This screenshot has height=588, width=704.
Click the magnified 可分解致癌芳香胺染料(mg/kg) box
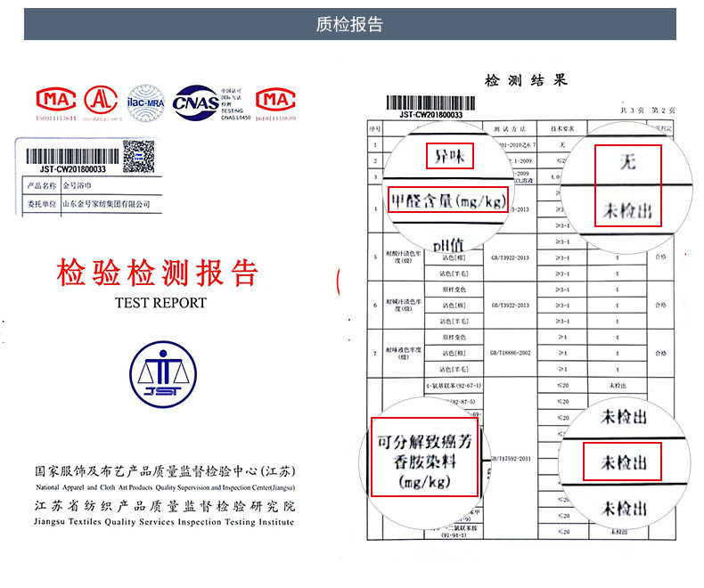[424, 457]
